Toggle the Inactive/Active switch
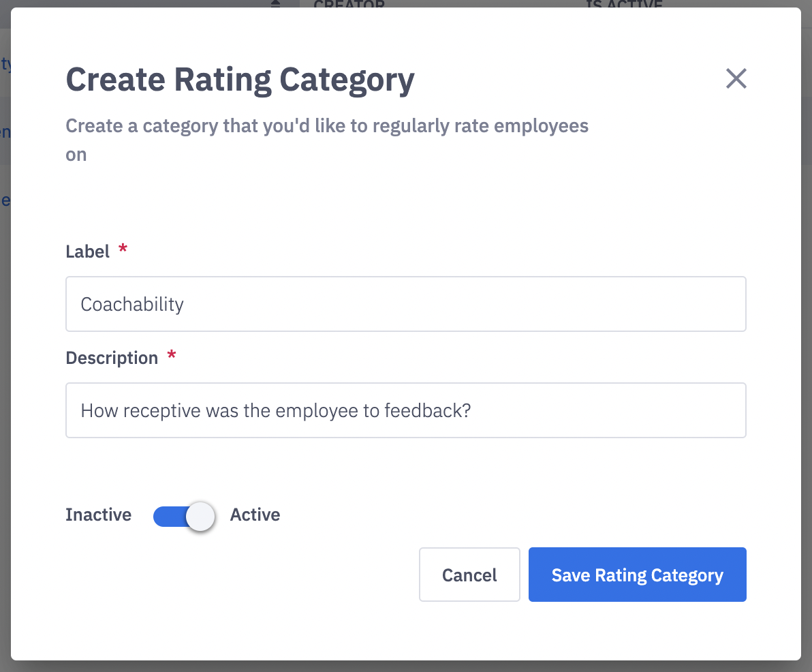The width and height of the screenshot is (812, 672). pyautogui.click(x=184, y=516)
